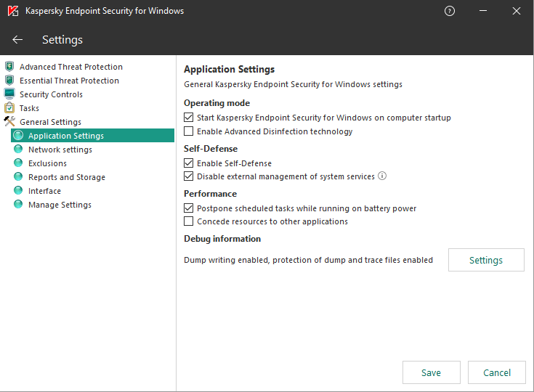Click the Kaspersky logo in title bar

[x=12, y=11]
